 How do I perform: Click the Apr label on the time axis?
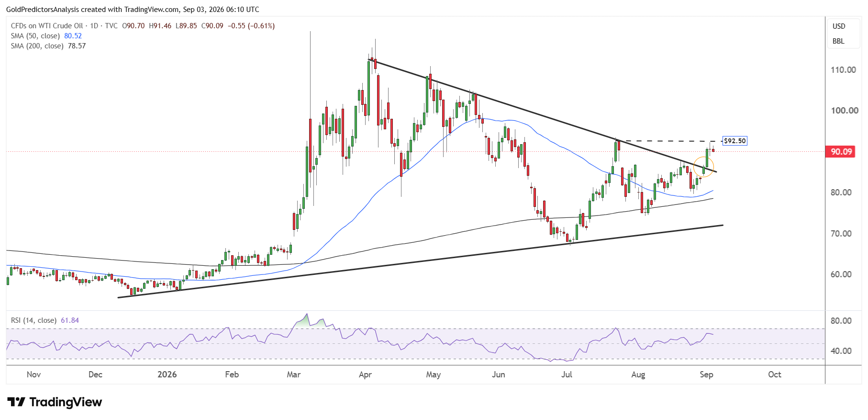click(365, 375)
